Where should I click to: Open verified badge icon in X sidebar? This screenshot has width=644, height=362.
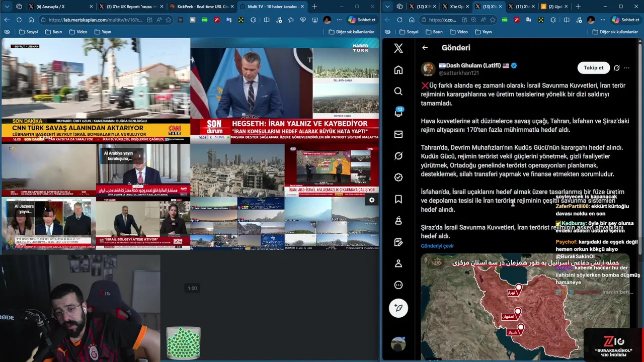[398, 177]
